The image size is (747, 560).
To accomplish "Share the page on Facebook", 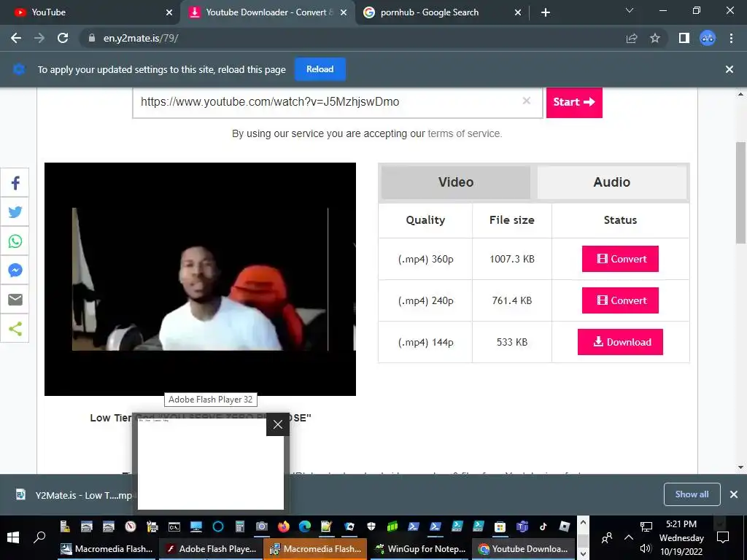I will pyautogui.click(x=15, y=183).
